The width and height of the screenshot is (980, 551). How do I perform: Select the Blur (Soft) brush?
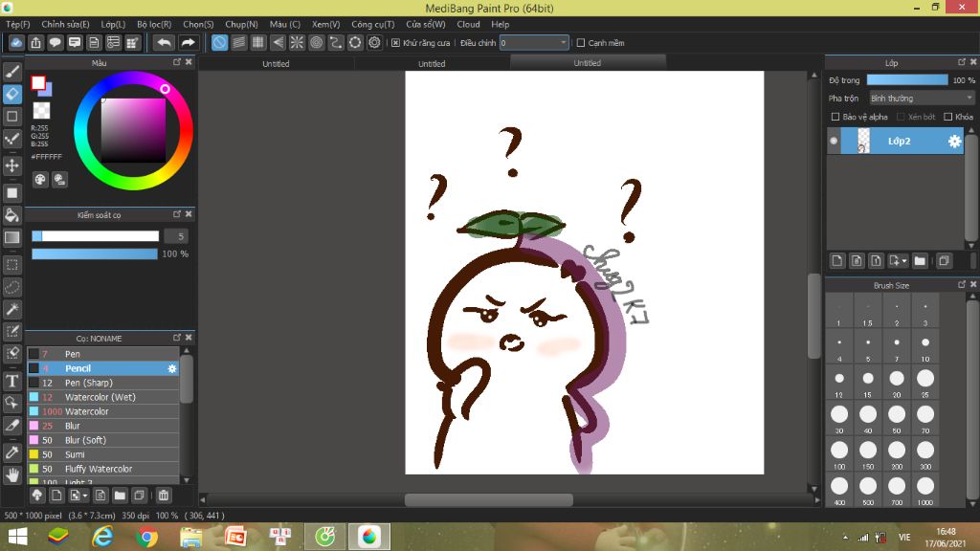point(103,440)
